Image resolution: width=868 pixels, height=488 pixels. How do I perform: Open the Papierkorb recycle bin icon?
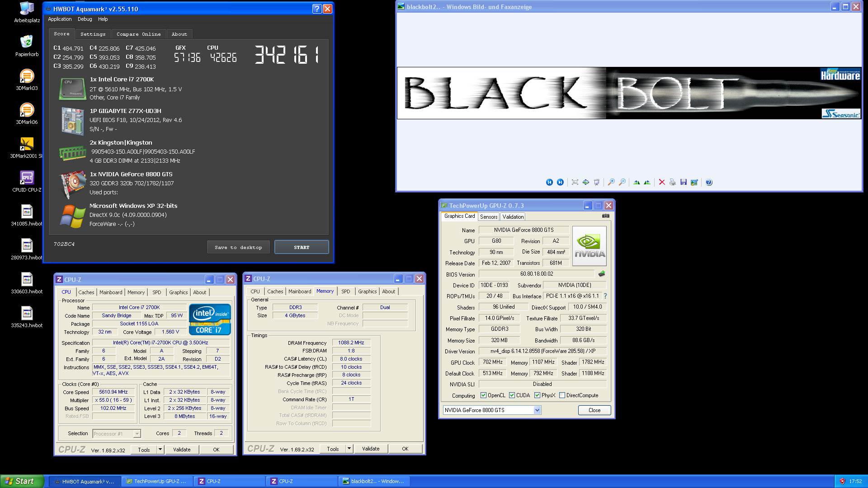tap(27, 46)
